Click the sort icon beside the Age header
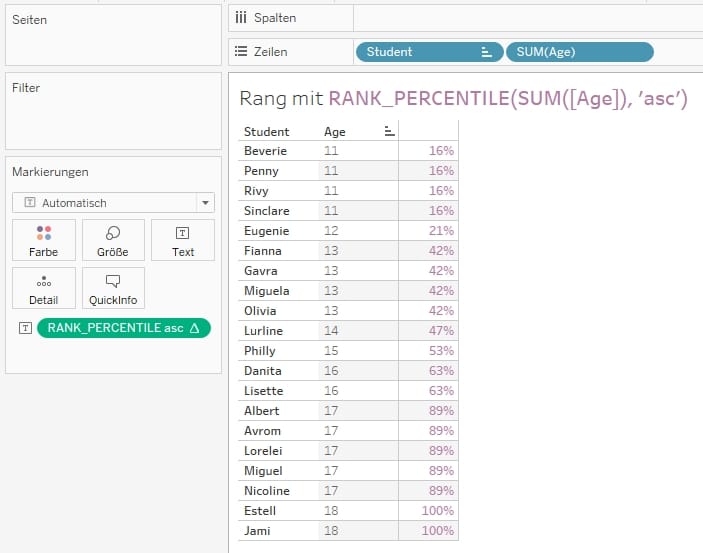Viewport: 703px width, 553px height. pos(390,131)
